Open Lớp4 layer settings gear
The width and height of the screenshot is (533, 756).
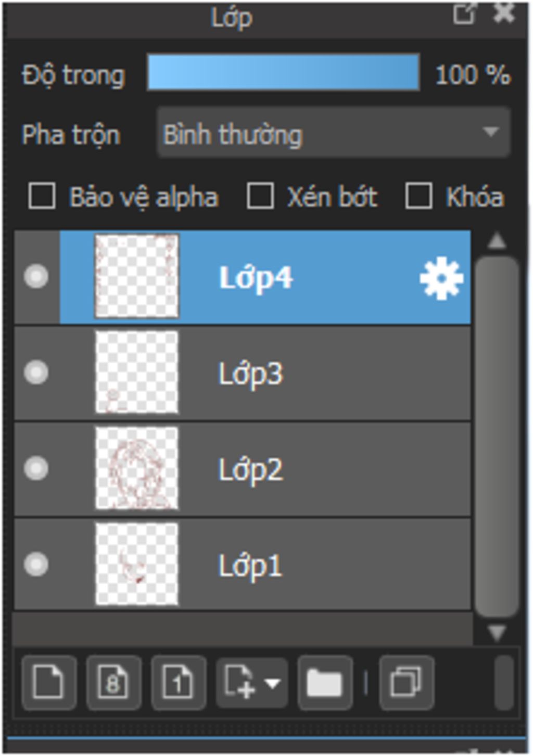pyautogui.click(x=441, y=278)
